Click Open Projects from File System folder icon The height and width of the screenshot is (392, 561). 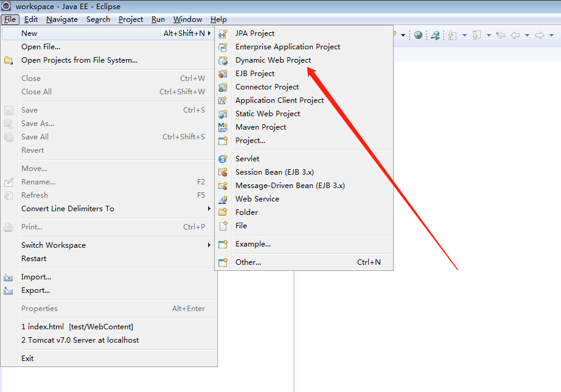(9, 60)
